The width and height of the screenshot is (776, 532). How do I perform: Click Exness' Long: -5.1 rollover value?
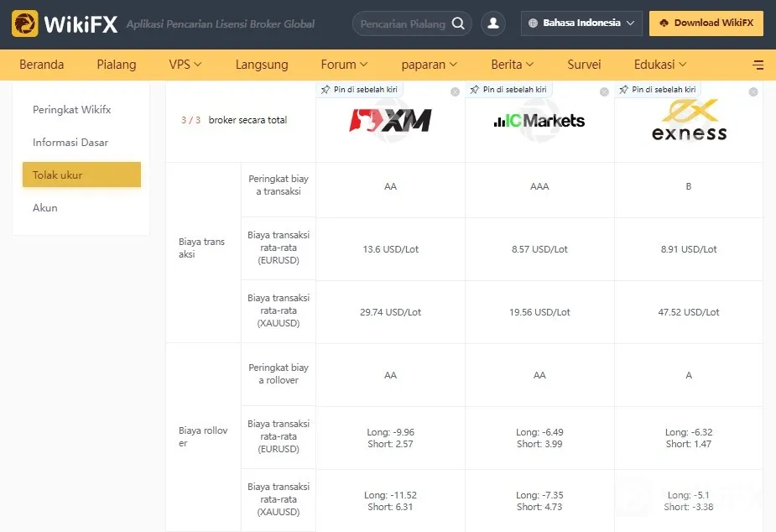coord(689,495)
